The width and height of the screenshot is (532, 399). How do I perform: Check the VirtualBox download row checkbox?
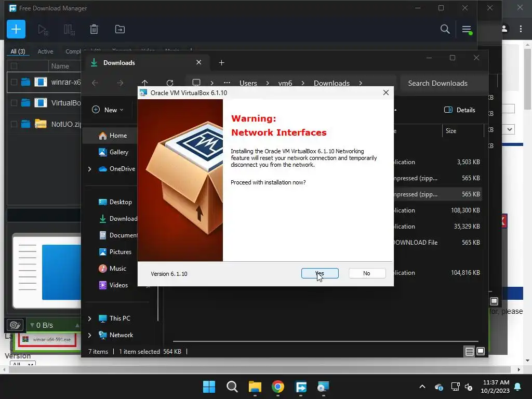[x=14, y=103]
